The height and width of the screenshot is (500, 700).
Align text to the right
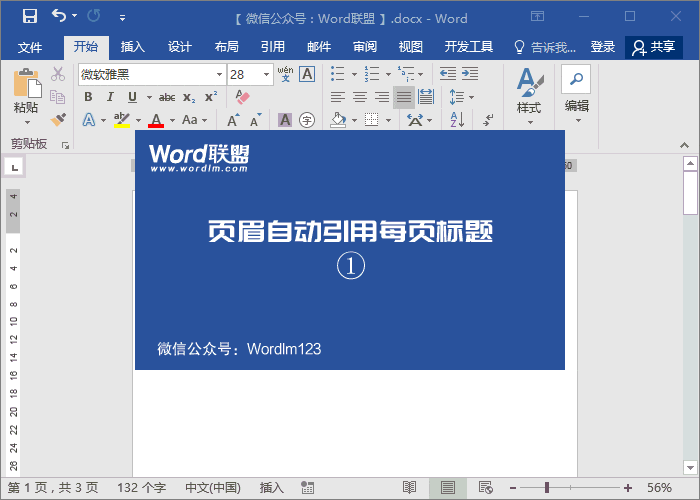pos(382,97)
